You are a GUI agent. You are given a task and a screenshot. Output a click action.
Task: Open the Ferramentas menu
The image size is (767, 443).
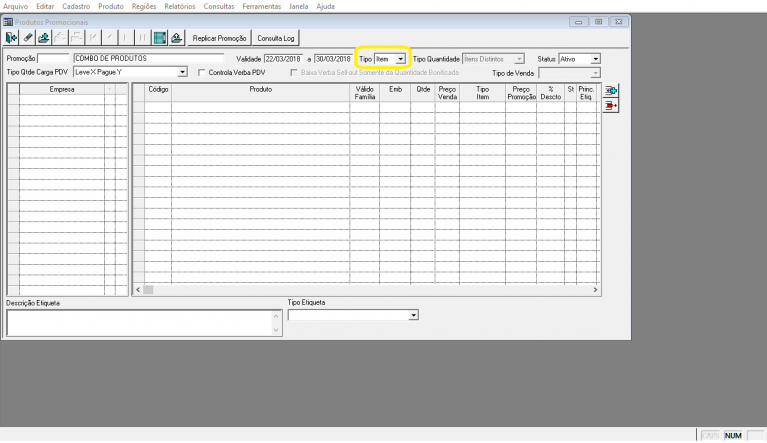(x=262, y=6)
